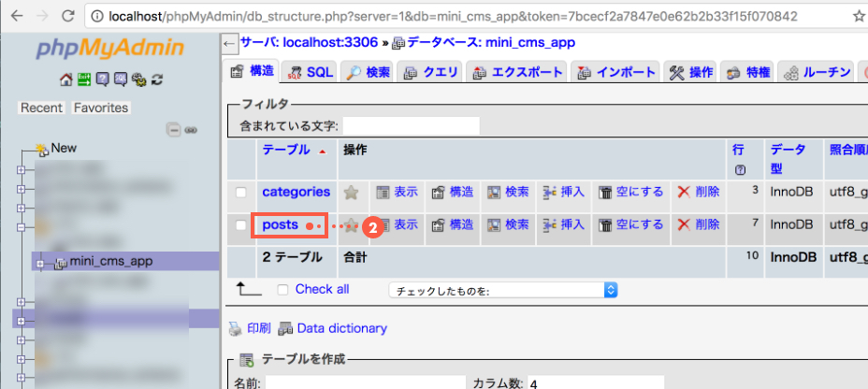
Task: Click 空にする for the posts table
Action: click(x=630, y=224)
